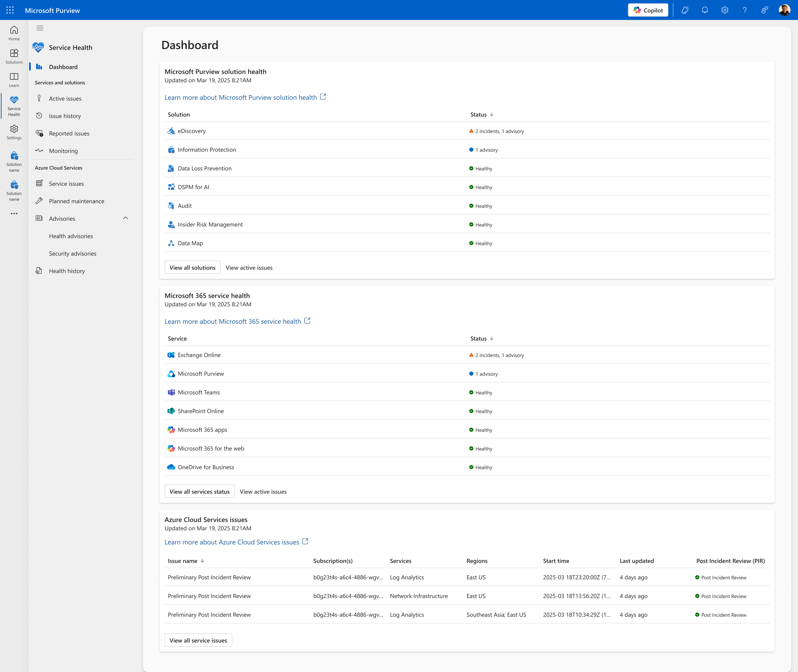This screenshot has height=672, width=798.
Task: Open the settings gear in top bar
Action: click(x=724, y=10)
